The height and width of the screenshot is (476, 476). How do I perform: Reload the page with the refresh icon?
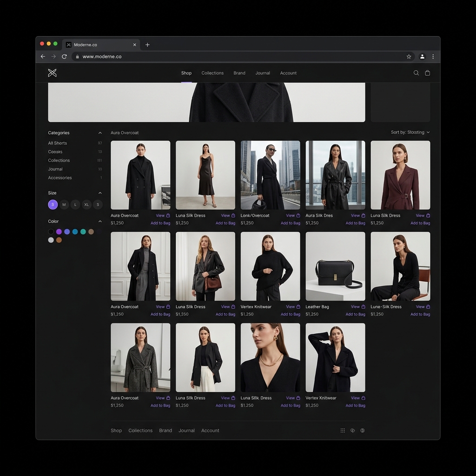coord(64,56)
